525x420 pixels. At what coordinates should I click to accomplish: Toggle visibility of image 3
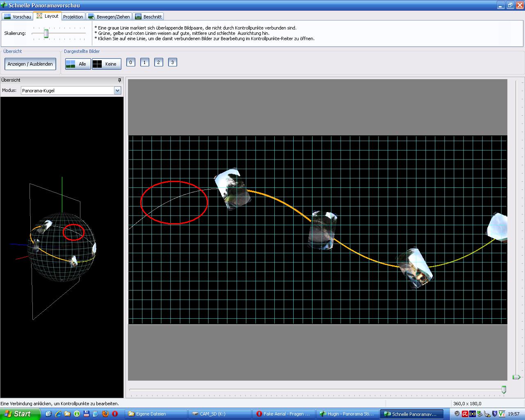[172, 62]
